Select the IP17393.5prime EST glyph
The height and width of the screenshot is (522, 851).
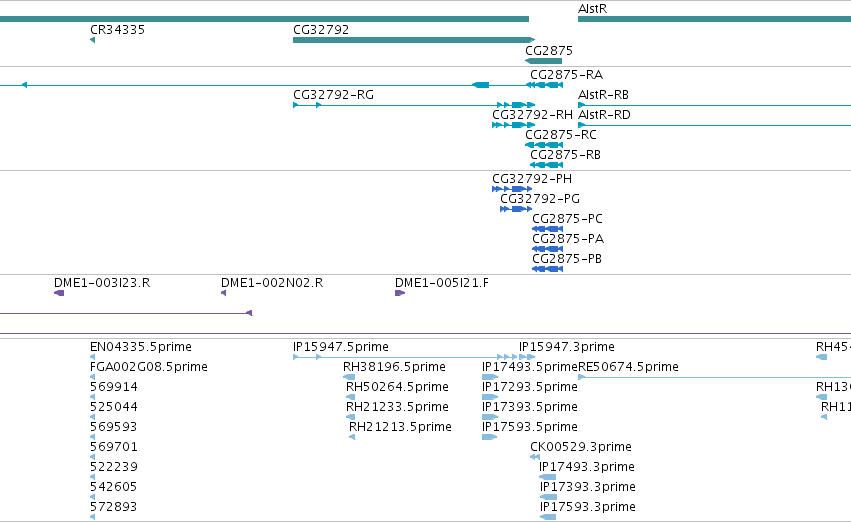[x=490, y=417]
